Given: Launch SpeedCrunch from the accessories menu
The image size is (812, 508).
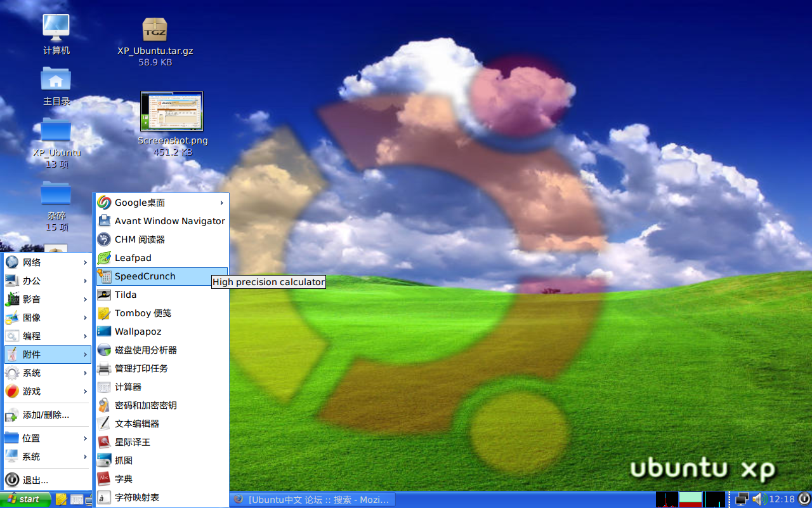Looking at the screenshot, I should [162, 276].
